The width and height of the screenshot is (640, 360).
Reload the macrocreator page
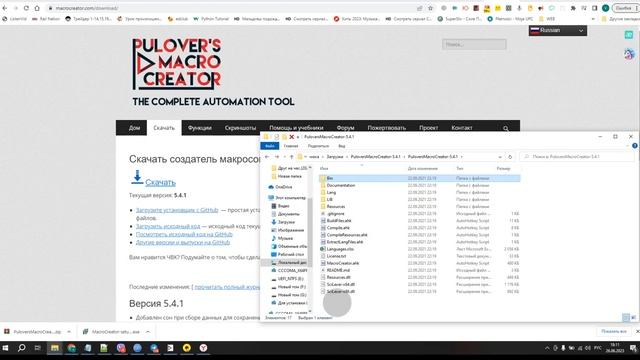[x=26, y=8]
